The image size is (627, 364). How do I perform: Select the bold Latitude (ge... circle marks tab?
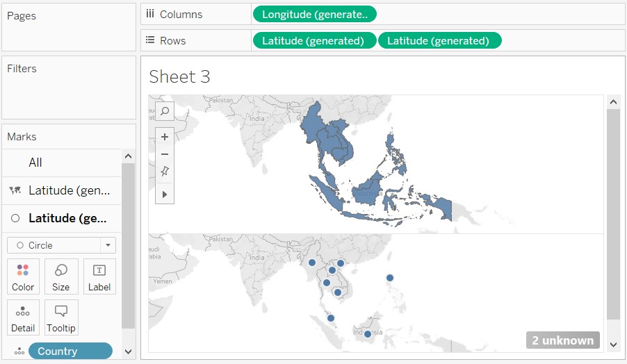tap(61, 218)
